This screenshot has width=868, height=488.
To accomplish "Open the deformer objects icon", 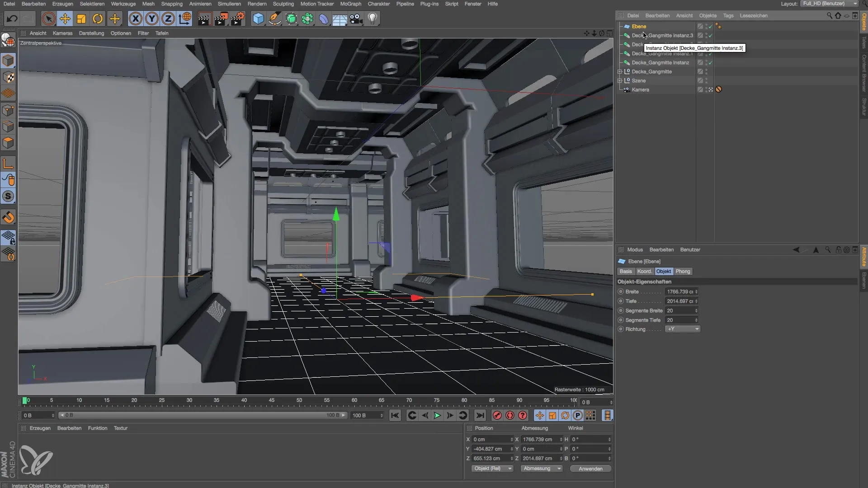I will [324, 19].
